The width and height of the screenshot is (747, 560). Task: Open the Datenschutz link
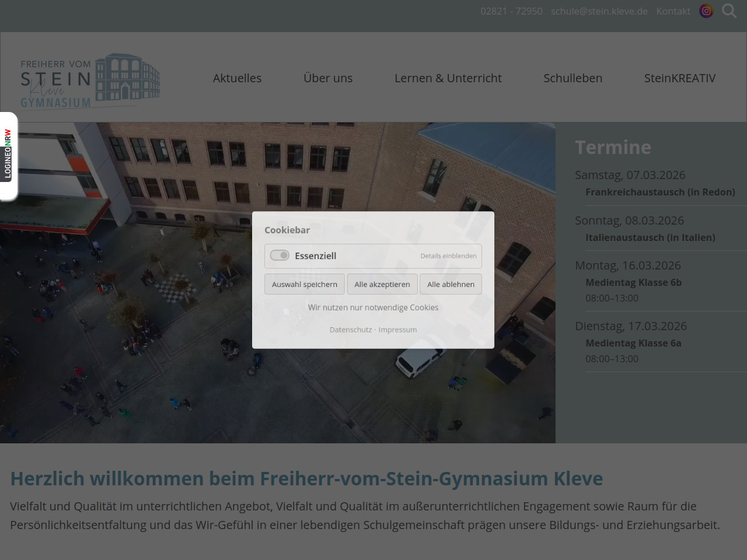[350, 330]
